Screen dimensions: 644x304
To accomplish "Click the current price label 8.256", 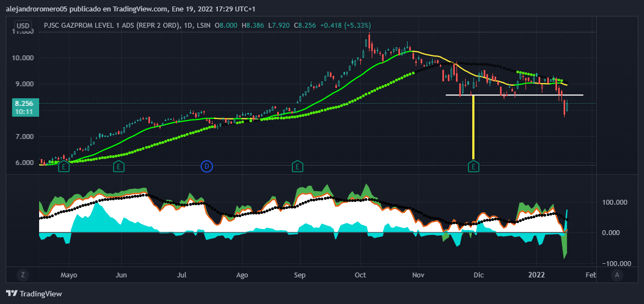I will (x=26, y=103).
